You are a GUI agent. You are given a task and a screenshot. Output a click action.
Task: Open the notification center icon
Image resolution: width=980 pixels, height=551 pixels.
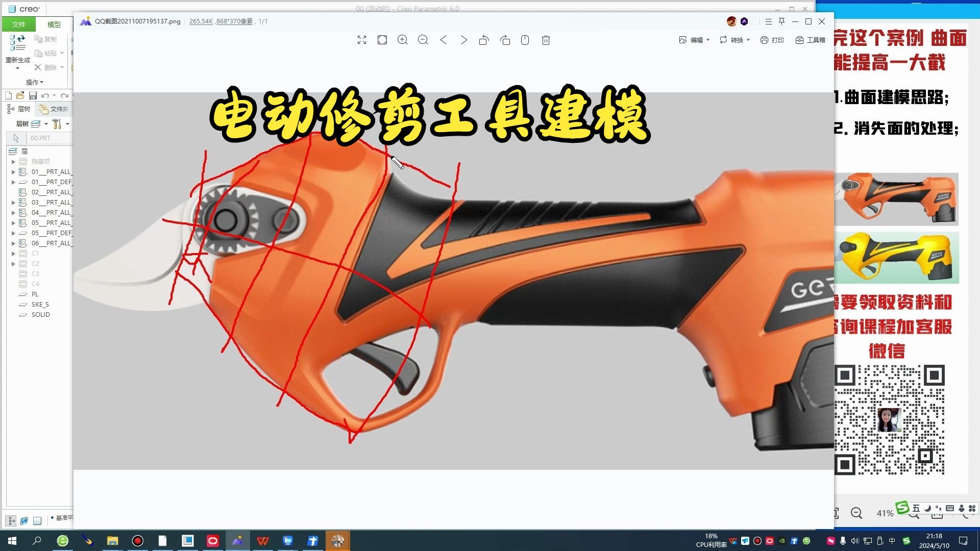[x=963, y=541]
